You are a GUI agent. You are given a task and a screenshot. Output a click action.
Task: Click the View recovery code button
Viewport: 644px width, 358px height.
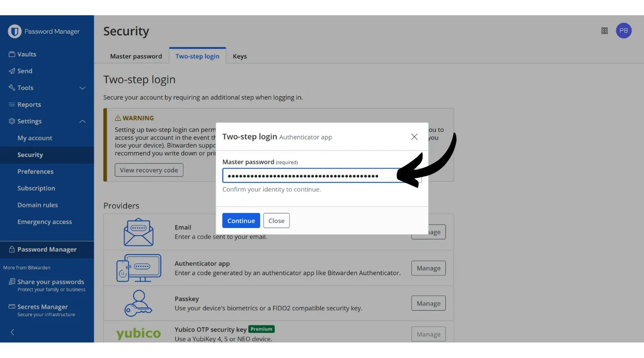(149, 170)
